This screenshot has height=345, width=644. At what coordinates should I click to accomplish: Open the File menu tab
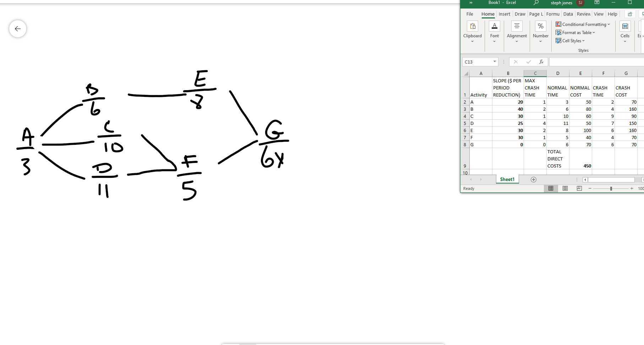pos(470,14)
